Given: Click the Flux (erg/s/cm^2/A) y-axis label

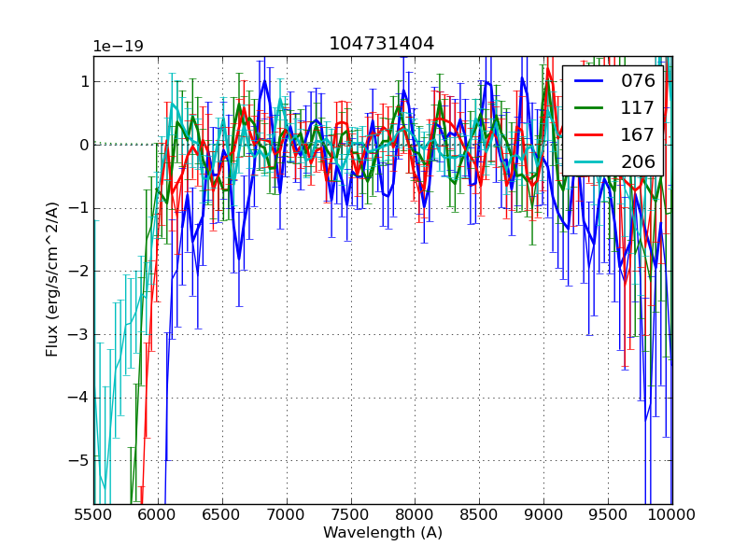Looking at the screenshot, I should pyautogui.click(x=52, y=280).
